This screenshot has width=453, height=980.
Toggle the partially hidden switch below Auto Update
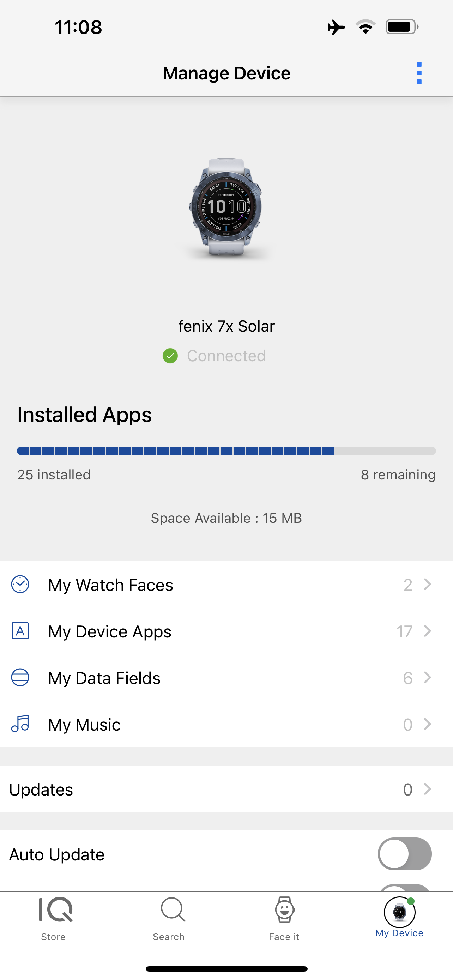404,888
